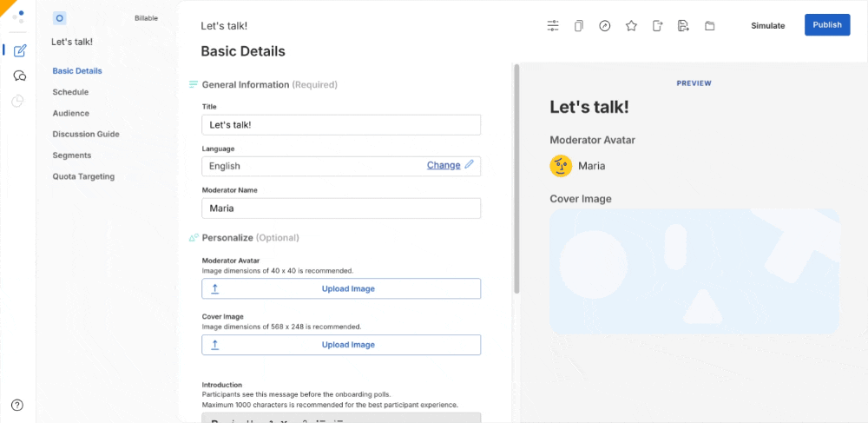Click the help question mark icon
The image size is (868, 423).
click(17, 405)
